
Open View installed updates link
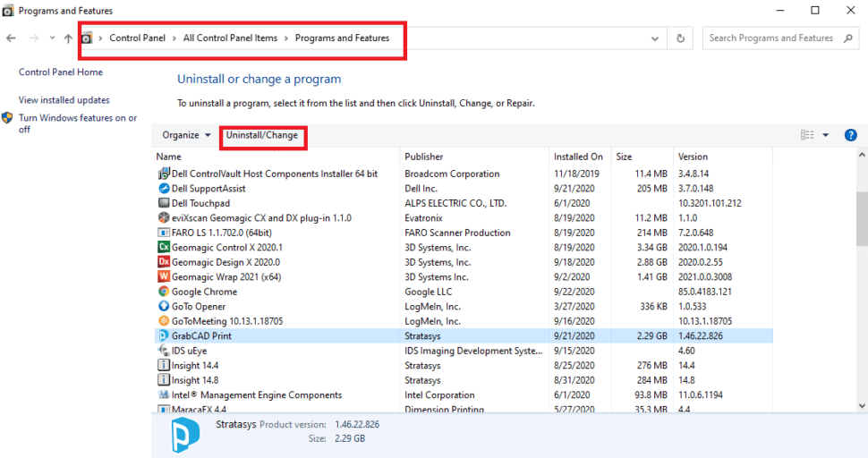tap(64, 100)
